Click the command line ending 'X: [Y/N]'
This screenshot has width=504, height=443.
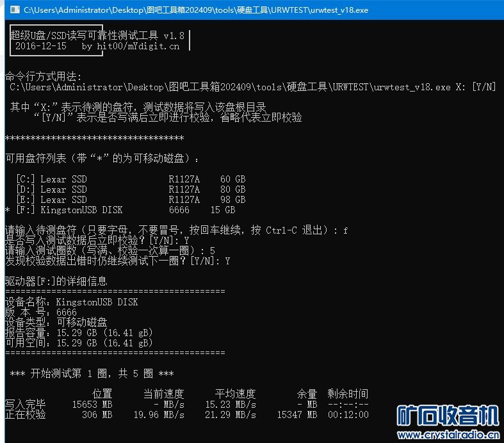(x=253, y=87)
